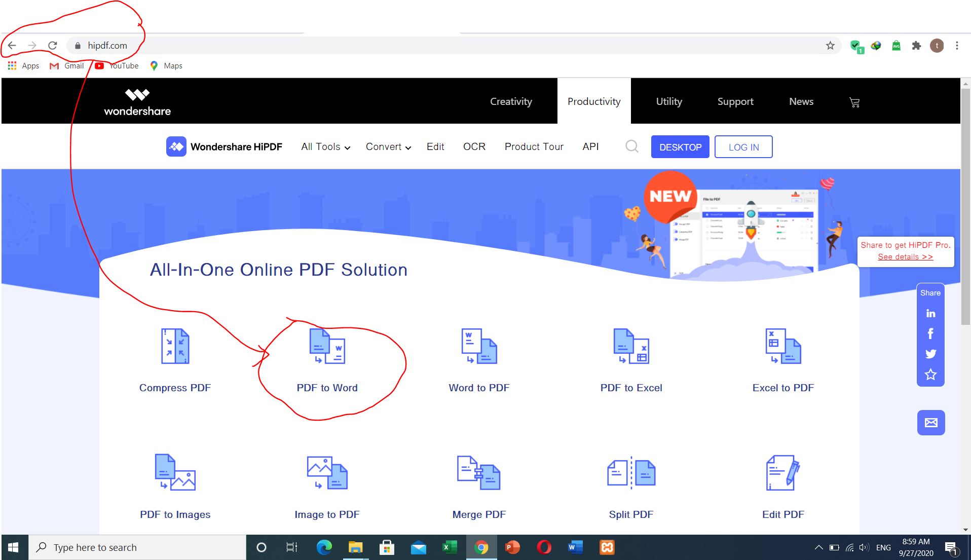Open File Explorer from the taskbar

356,547
